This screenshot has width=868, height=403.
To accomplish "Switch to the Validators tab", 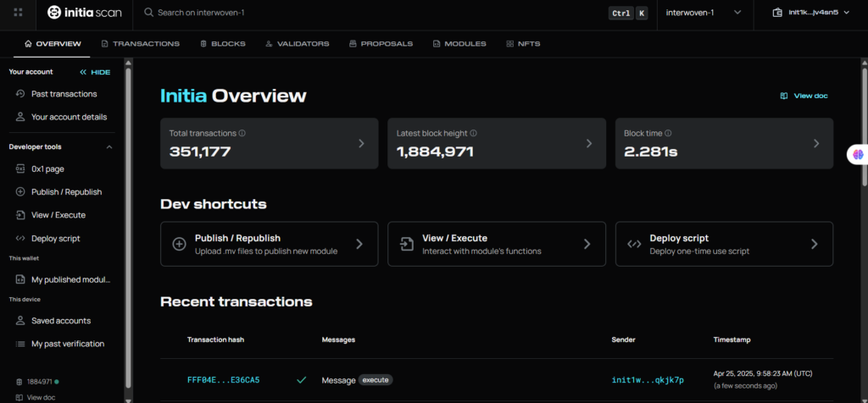I will click(298, 44).
